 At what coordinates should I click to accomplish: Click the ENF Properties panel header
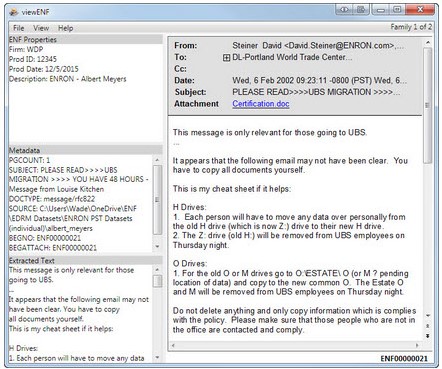pyautogui.click(x=86, y=40)
